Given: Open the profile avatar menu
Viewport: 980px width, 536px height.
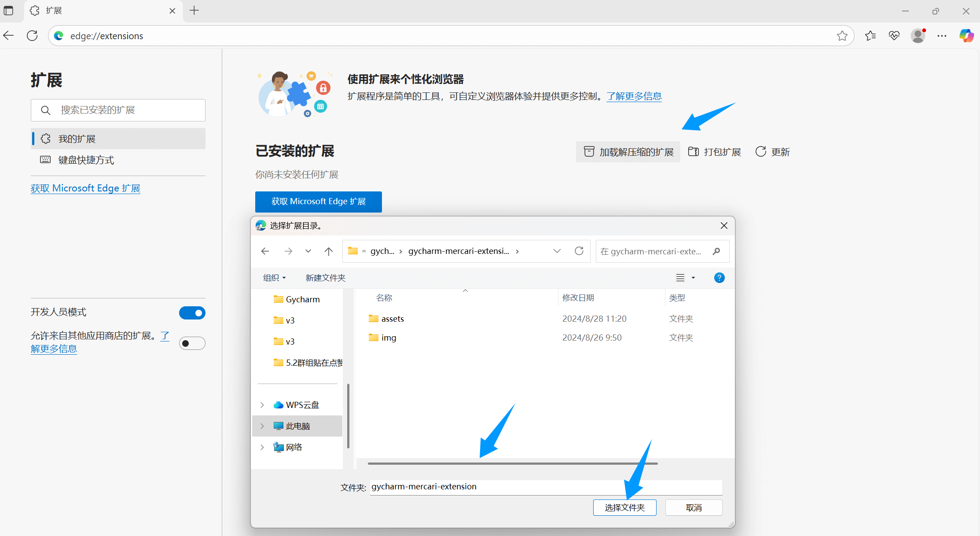Looking at the screenshot, I should click(x=918, y=36).
